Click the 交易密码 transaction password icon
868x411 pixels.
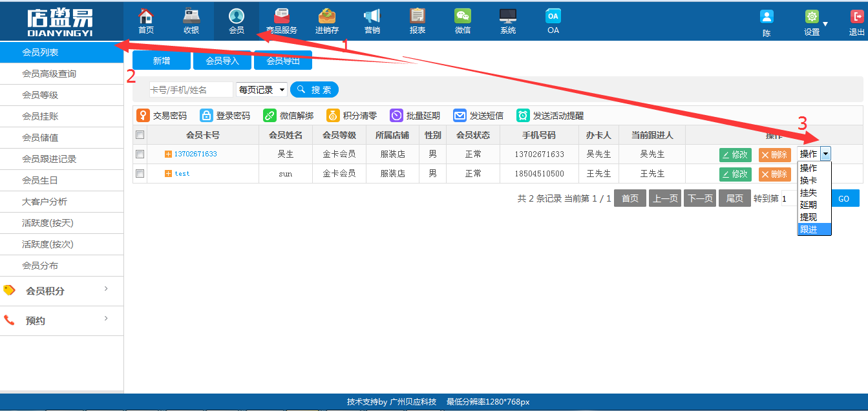(143, 116)
